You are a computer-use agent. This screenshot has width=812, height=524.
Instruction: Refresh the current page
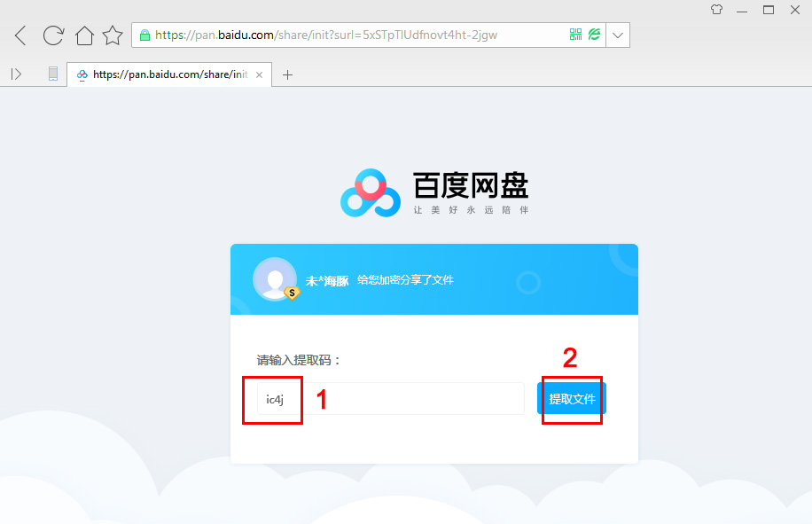(x=52, y=35)
